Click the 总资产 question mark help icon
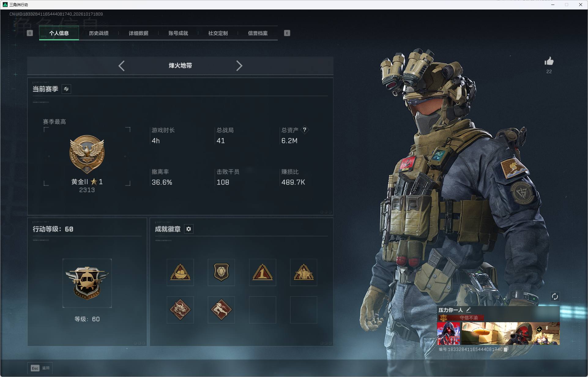The image size is (588, 377). [304, 130]
